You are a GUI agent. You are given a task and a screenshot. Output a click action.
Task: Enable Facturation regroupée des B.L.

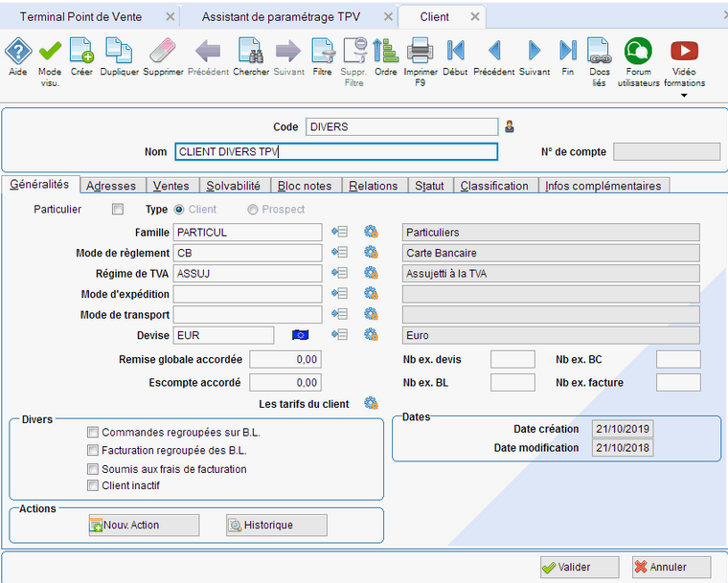tap(93, 450)
